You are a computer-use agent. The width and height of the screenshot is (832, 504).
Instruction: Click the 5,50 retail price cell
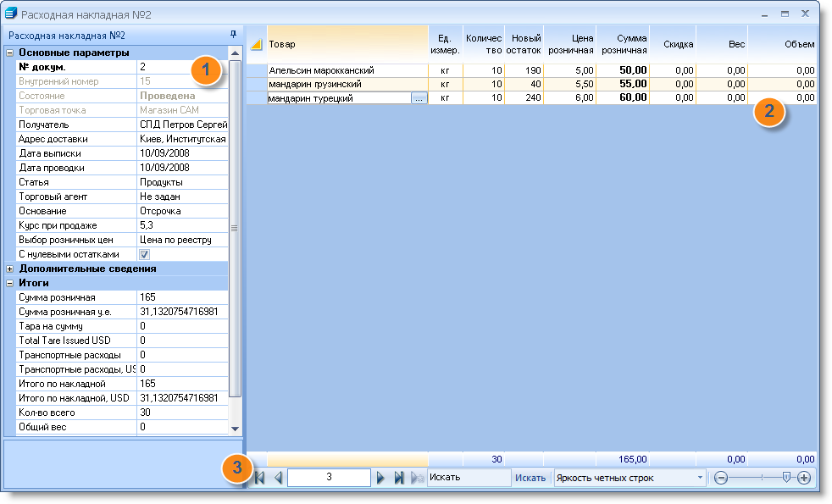[x=570, y=85]
